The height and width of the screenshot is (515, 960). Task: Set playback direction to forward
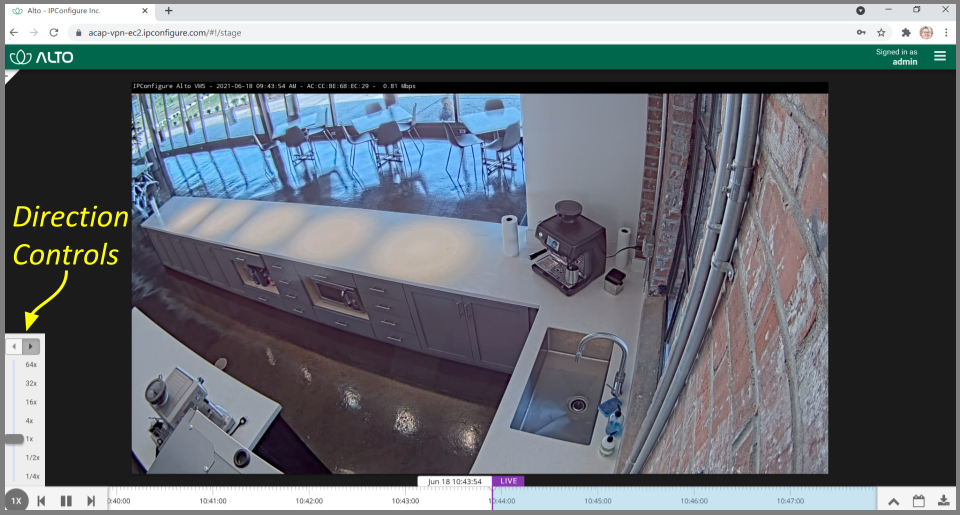point(31,347)
